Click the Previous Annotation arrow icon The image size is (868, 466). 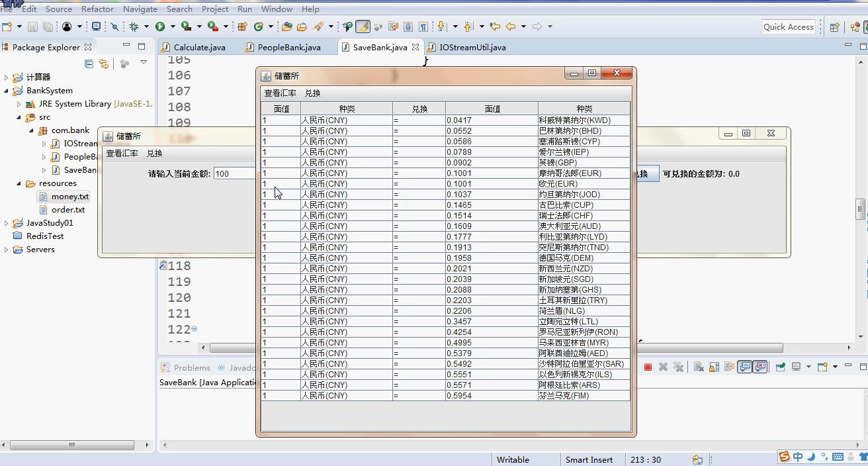pyautogui.click(x=468, y=26)
